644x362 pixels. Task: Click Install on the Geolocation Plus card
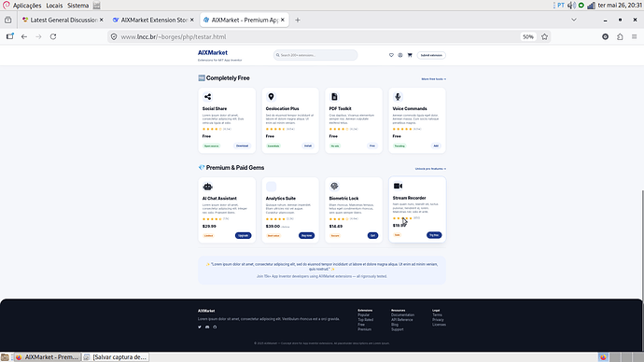click(308, 146)
